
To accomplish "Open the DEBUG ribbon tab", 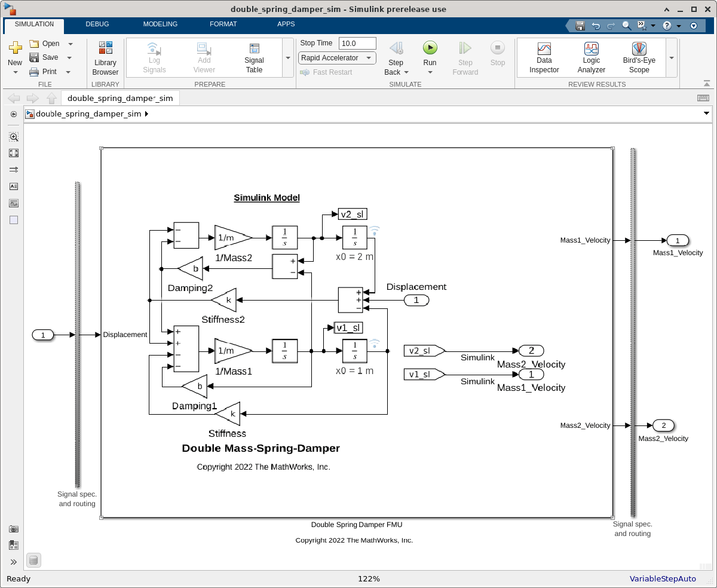I will click(x=97, y=24).
